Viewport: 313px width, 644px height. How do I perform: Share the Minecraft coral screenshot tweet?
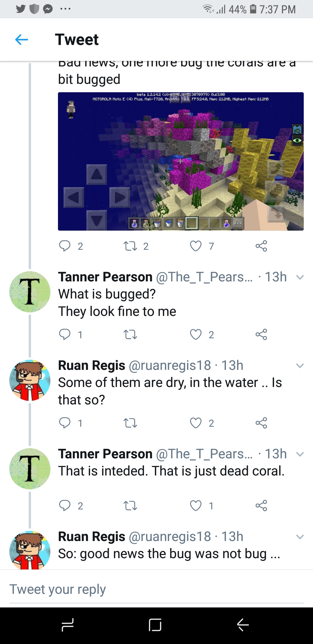pyautogui.click(x=261, y=246)
